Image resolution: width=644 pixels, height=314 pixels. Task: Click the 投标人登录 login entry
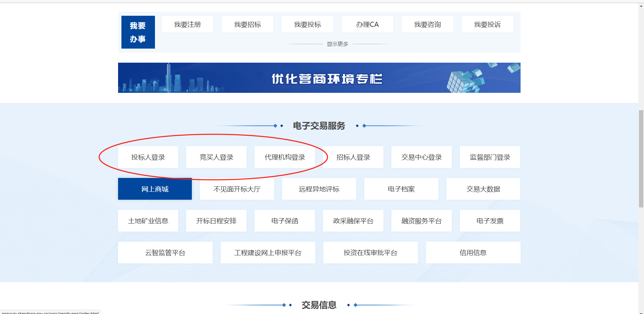coord(148,157)
